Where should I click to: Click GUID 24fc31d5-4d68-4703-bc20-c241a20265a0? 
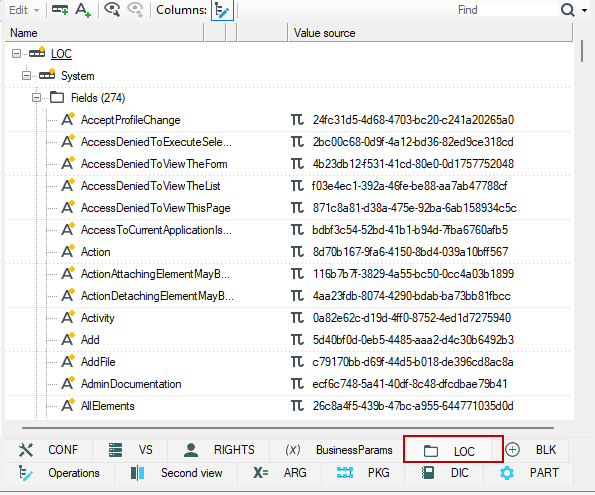pos(413,120)
